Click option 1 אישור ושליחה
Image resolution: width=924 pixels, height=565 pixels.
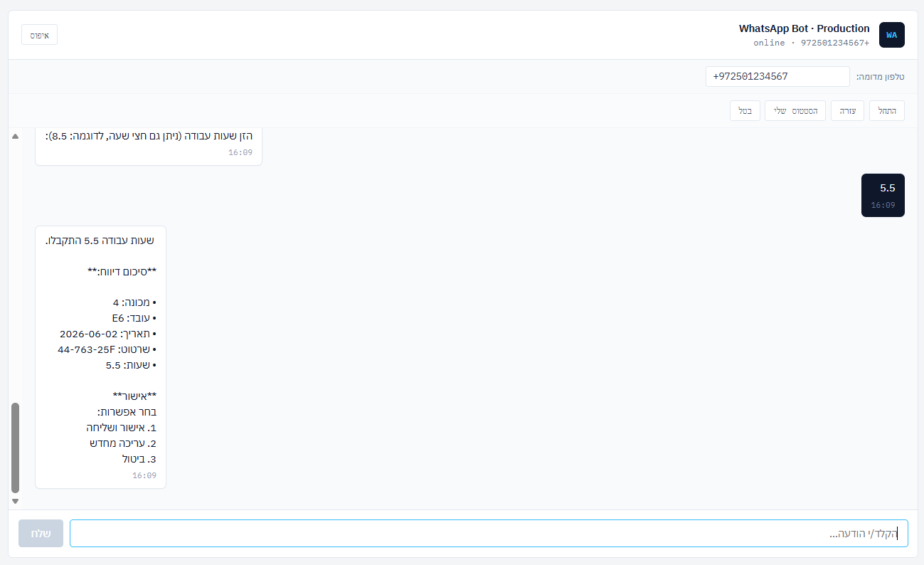tap(121, 428)
